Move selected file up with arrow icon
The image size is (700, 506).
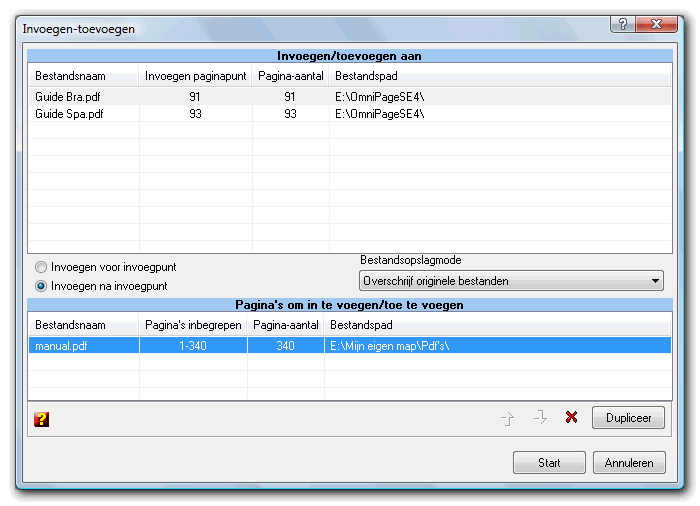tap(508, 418)
